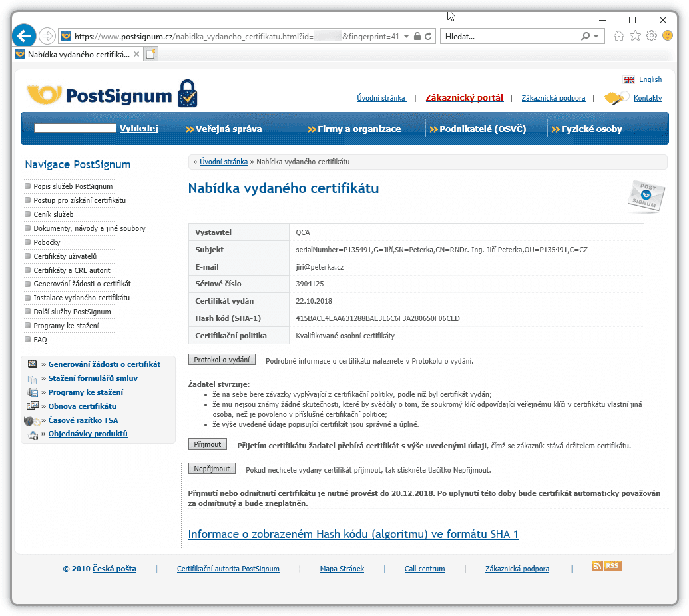Open Programy ke stažení navigation item
Viewport: 689px width, 616px height.
(x=66, y=326)
